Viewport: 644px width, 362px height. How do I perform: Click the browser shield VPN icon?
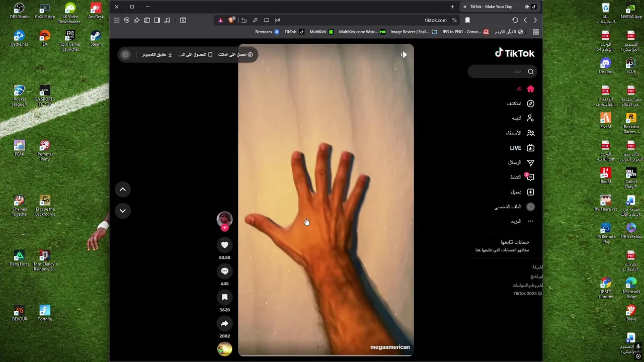click(127, 20)
